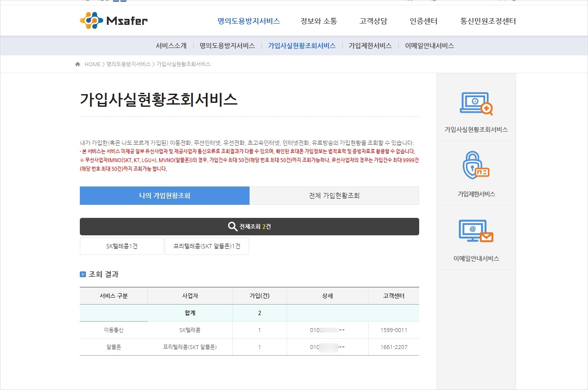Click the blue arrow icon beside 조회 결과
Image resolution: width=588 pixels, height=390 pixels.
(83, 275)
